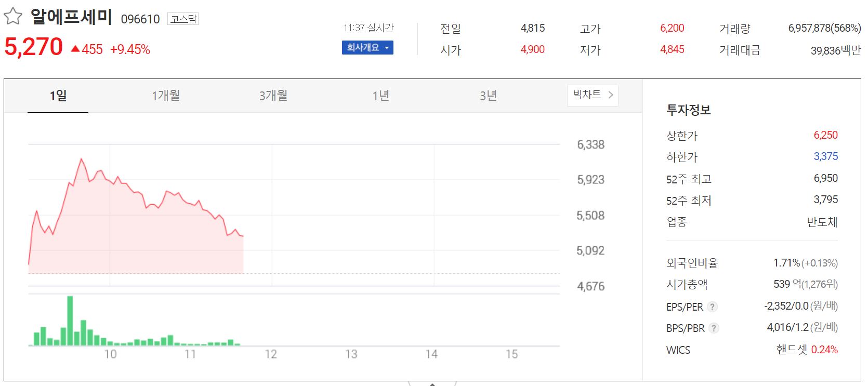This screenshot has height=386, width=868.
Task: Click the 거래대금 value 39,836백만
Action: (836, 50)
